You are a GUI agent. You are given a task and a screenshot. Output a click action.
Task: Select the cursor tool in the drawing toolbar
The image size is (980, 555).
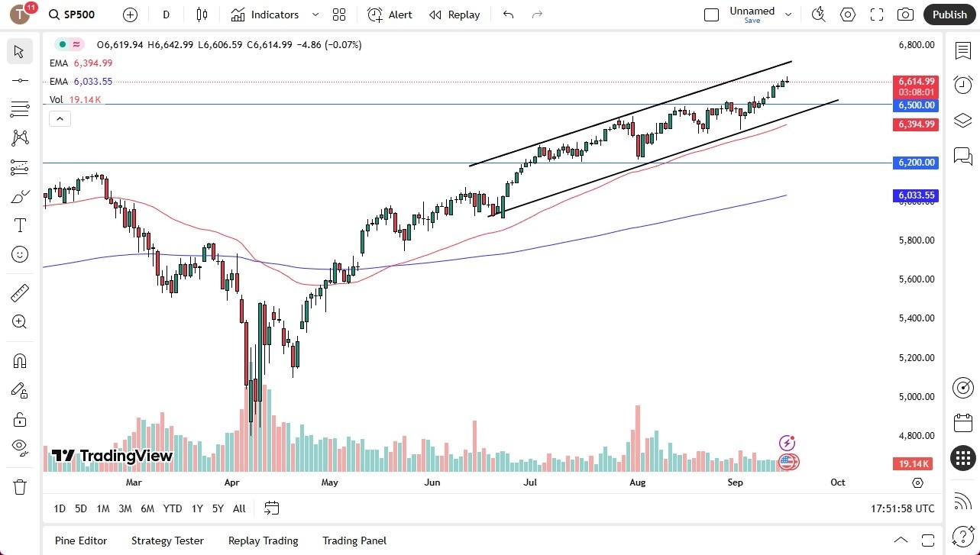coord(19,51)
